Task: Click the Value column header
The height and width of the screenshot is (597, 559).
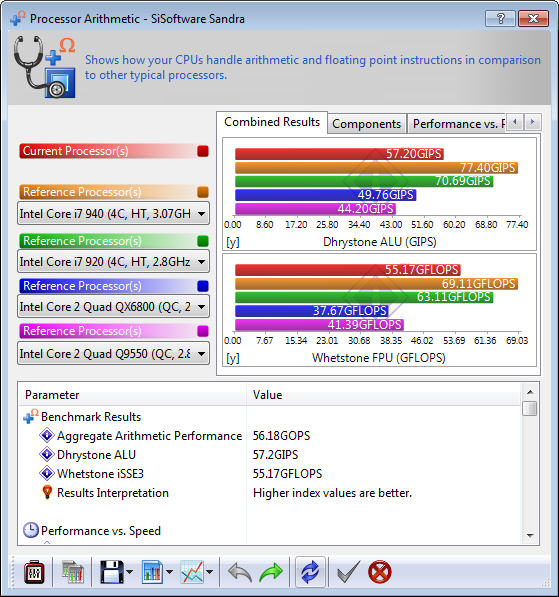Action: click(383, 395)
